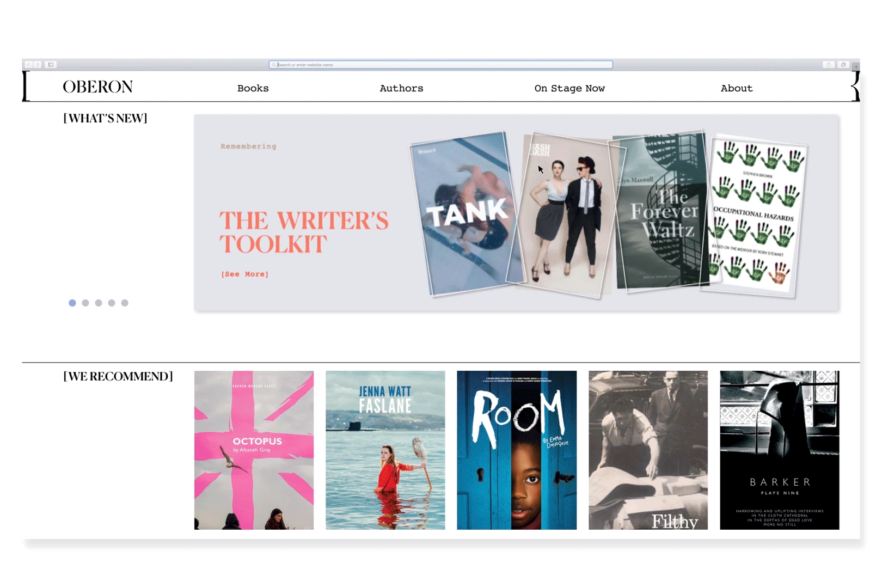Open the Octopus book cover
Image resolution: width=882 pixels, height=588 pixels.
point(254,450)
